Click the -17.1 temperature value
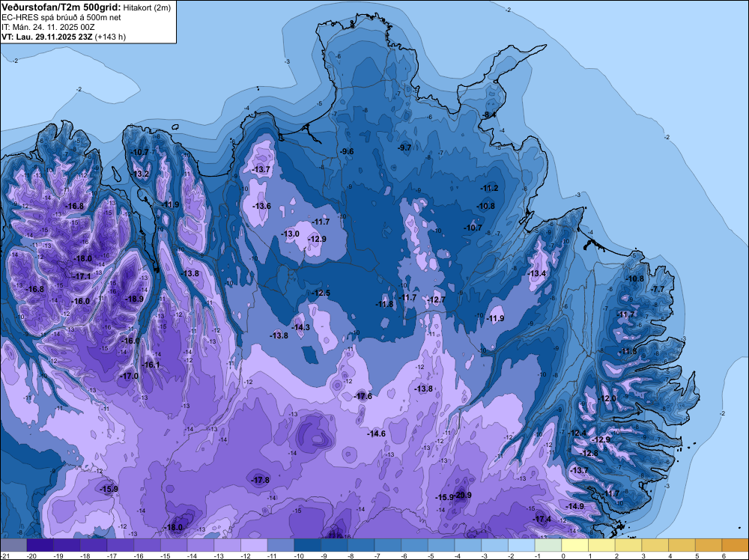Image resolution: width=749 pixels, height=560 pixels. pos(82,276)
